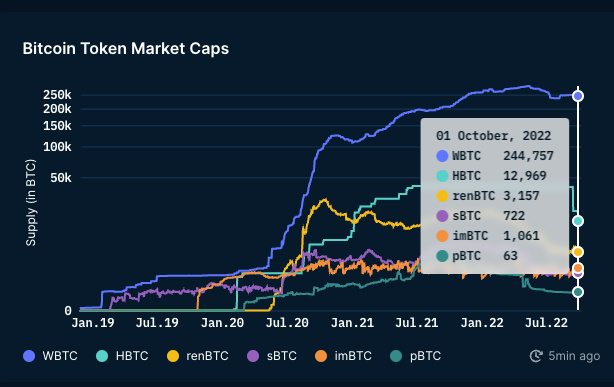Image resolution: width=614 pixels, height=387 pixels.
Task: Click the refresh clock icon near 5min ago
Action: coord(536,356)
